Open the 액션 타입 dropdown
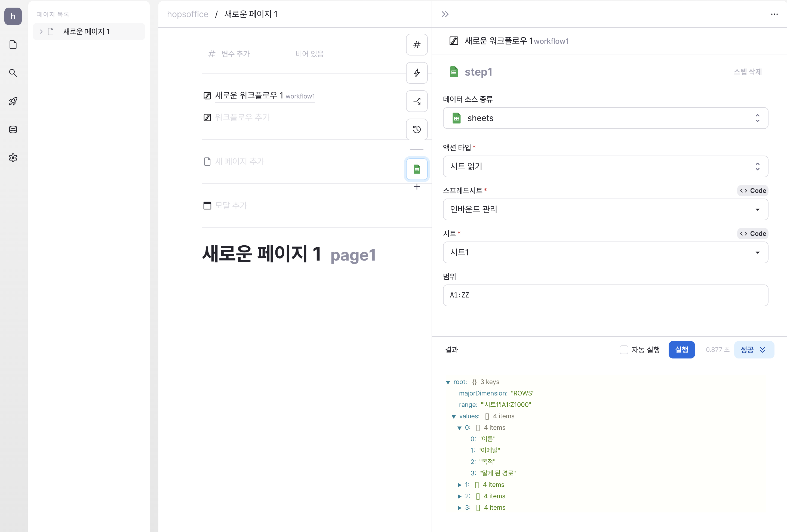Image resolution: width=787 pixels, height=532 pixels. (x=605, y=166)
